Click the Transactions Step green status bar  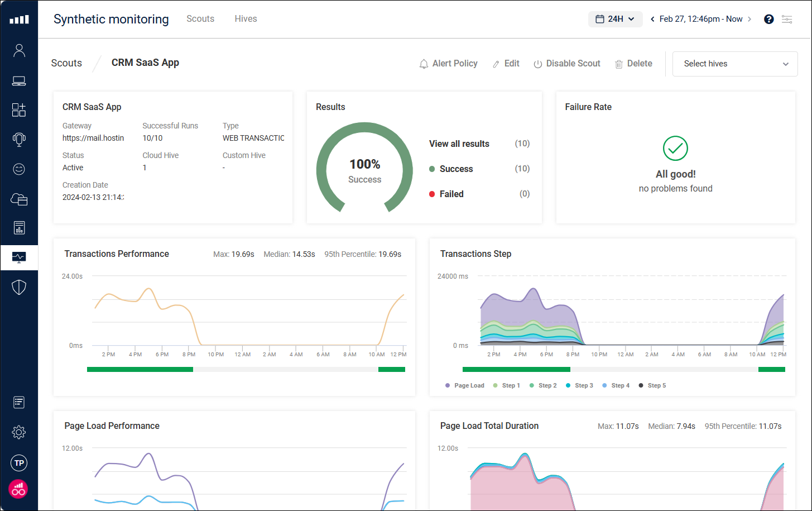516,369
